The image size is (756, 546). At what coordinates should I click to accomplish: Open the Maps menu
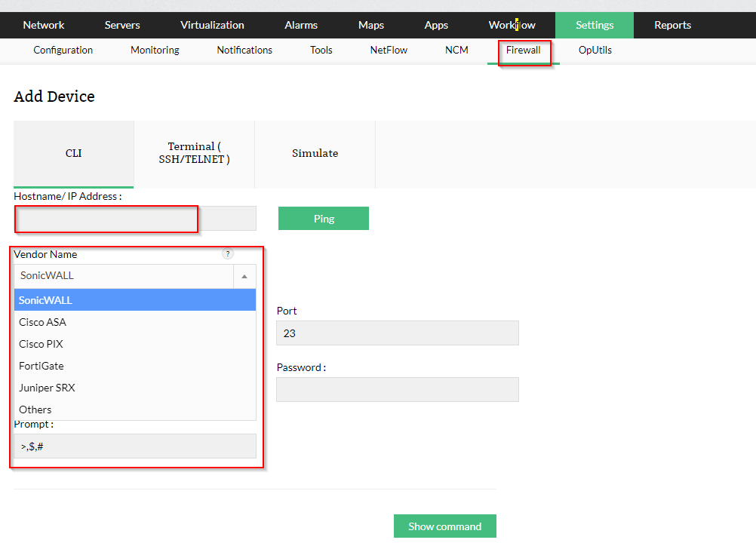pyautogui.click(x=370, y=25)
